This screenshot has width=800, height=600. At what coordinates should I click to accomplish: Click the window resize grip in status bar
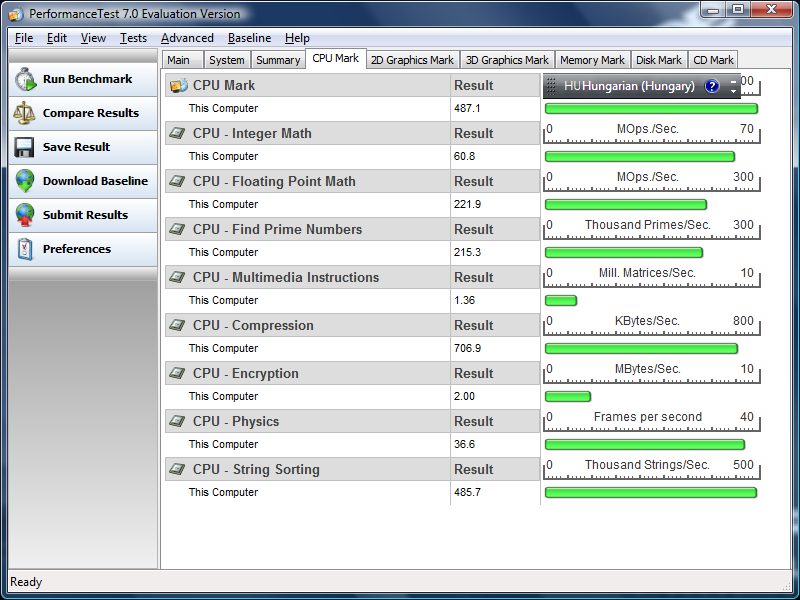point(786,587)
